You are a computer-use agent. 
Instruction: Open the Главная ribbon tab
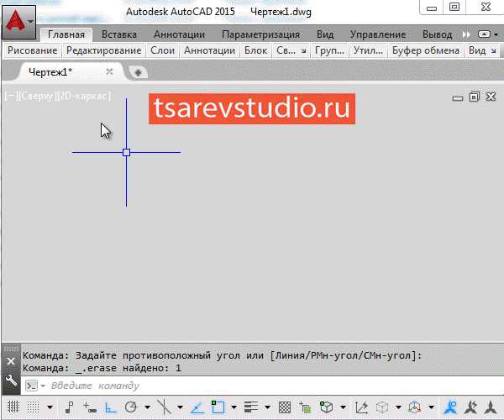click(x=66, y=34)
